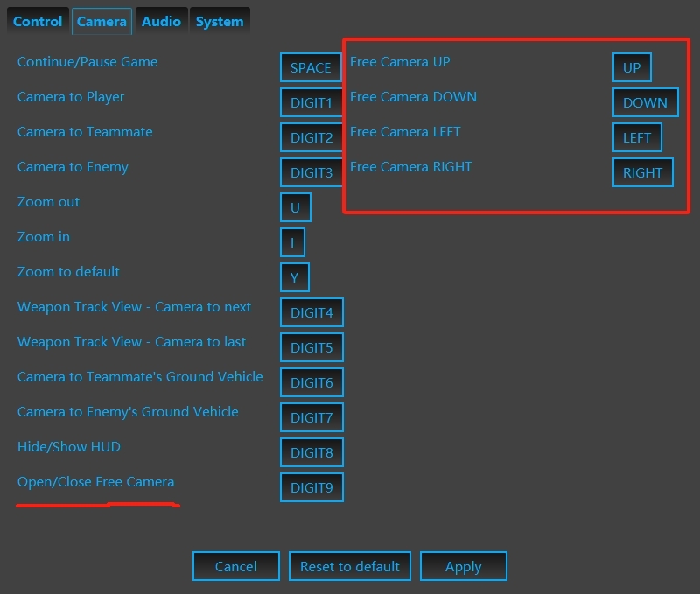The width and height of the screenshot is (700, 594).
Task: Click DIGIT4 for Weapon Track View next camera
Action: (311, 311)
